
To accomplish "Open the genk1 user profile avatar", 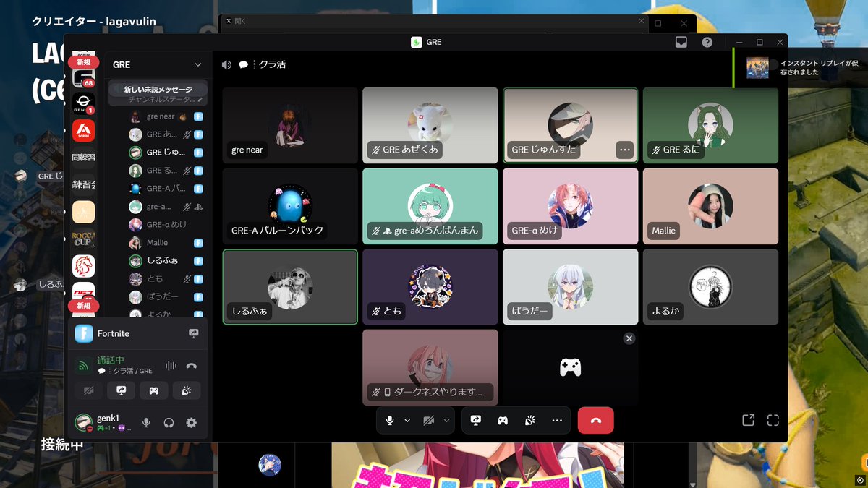I will coord(84,422).
